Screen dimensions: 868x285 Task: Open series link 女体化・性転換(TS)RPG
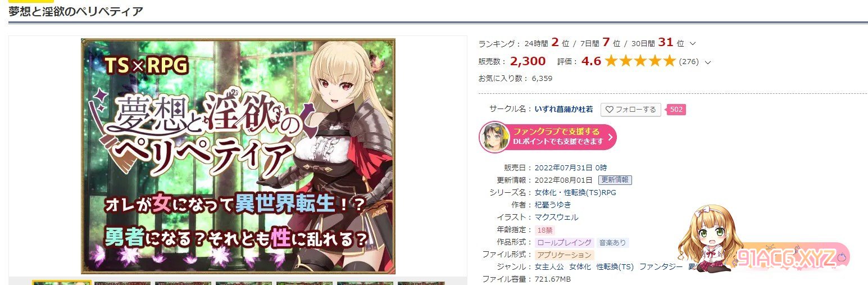(575, 192)
